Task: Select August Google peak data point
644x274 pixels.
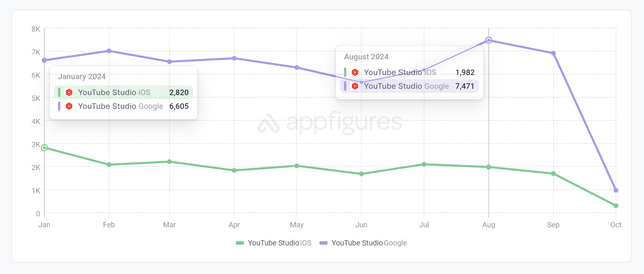Action: point(489,40)
